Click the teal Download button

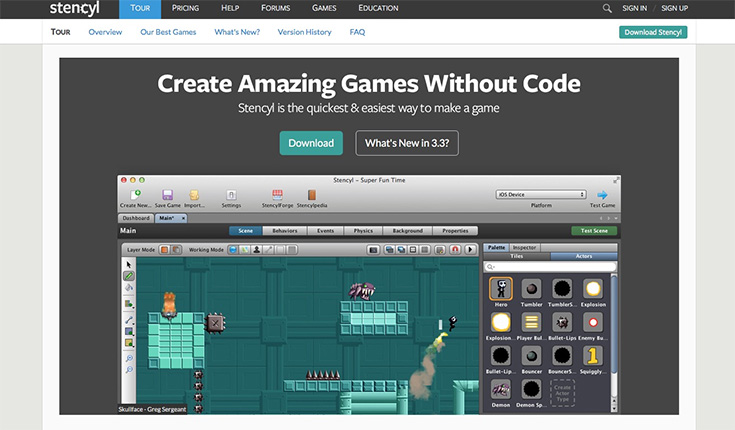[x=311, y=143]
